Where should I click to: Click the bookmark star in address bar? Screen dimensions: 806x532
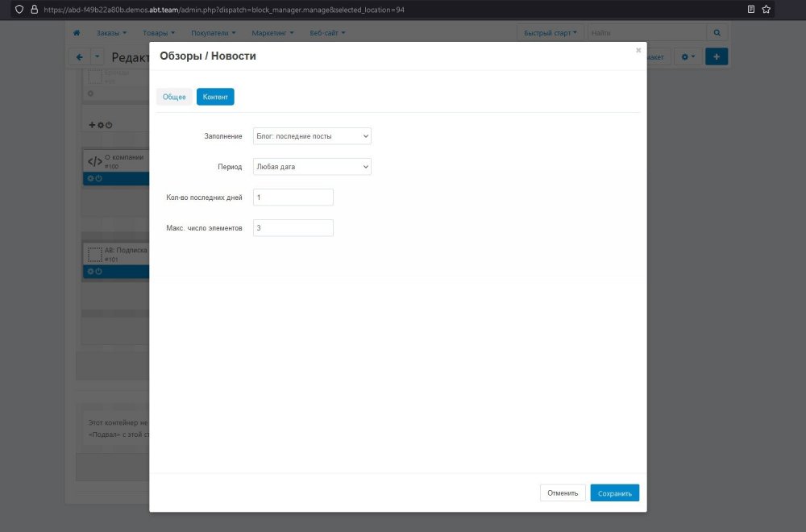tap(767, 10)
